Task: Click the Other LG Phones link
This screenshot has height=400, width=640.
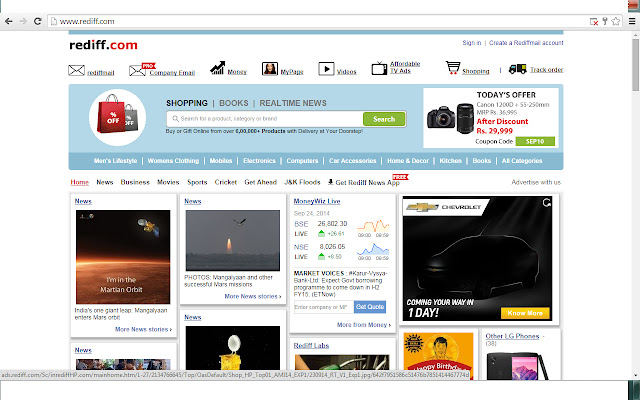Action: [512, 336]
